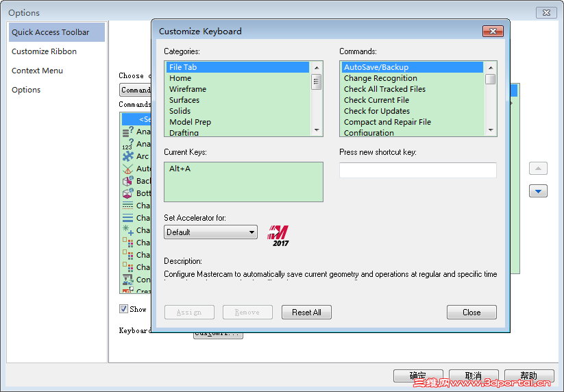Toggle the Show checkbox
Viewport: 564px width, 392px height.
click(124, 309)
